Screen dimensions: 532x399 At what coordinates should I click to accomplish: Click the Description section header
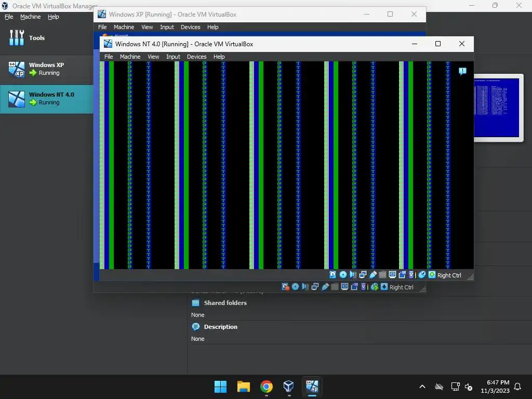pyautogui.click(x=220, y=327)
